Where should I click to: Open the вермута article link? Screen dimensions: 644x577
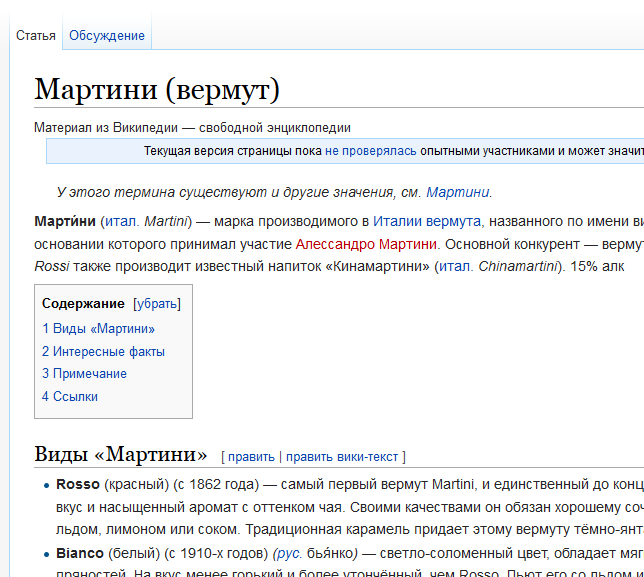click(x=453, y=221)
